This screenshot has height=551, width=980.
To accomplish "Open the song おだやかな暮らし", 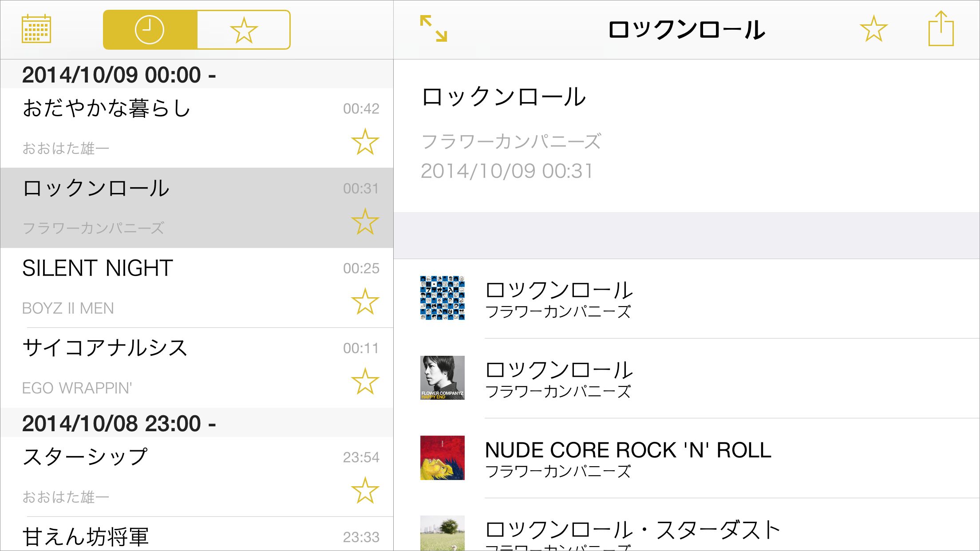I will (x=178, y=128).
